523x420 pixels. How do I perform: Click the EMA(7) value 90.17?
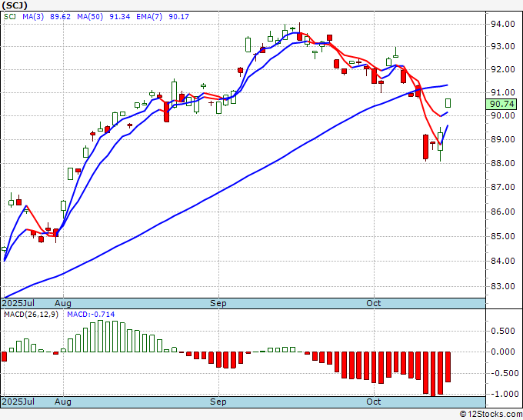click(178, 17)
